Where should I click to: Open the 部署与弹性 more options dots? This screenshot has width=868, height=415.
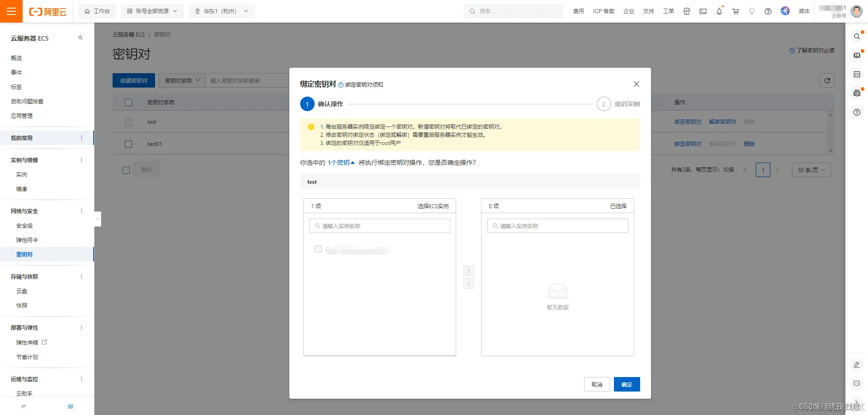point(81,327)
